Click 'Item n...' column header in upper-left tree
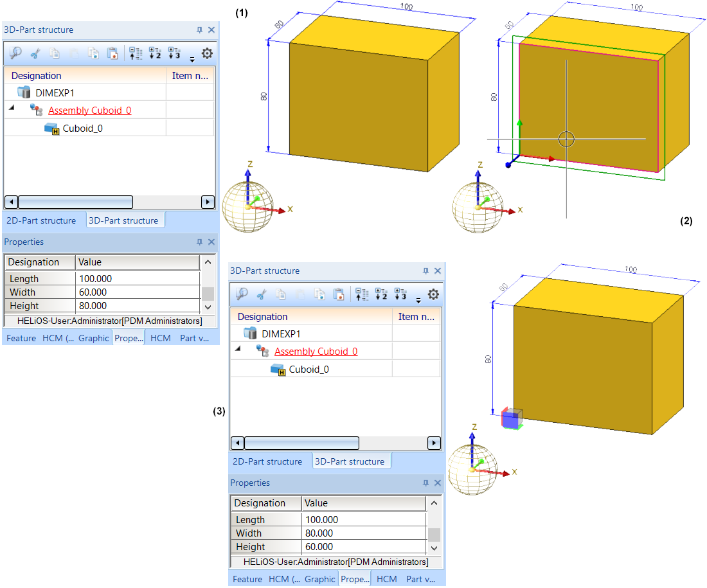Screen dimensions: 707x588 [190, 76]
